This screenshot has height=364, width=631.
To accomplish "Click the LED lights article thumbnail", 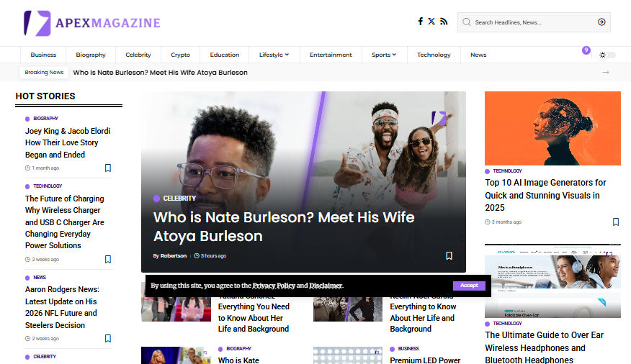I will coord(348,355).
